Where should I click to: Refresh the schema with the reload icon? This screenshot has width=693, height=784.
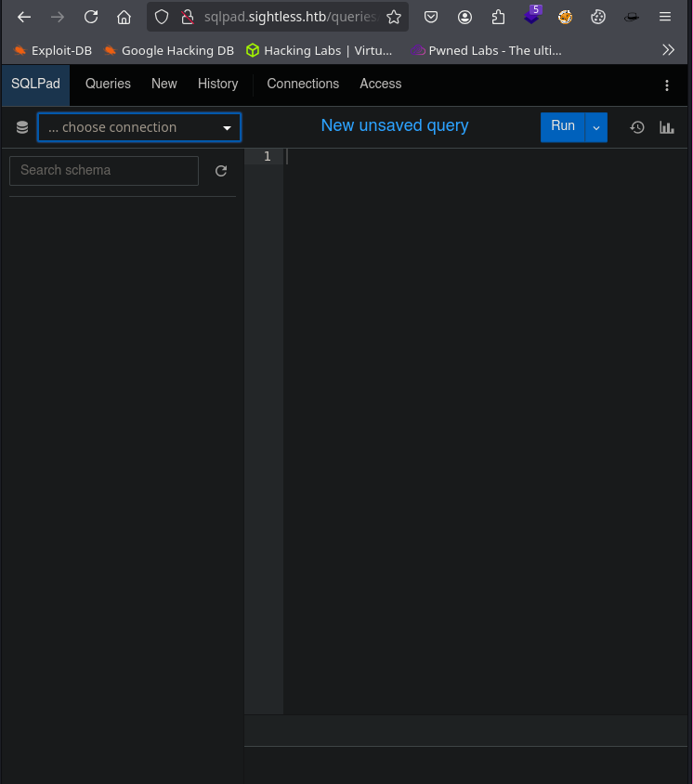(x=221, y=171)
